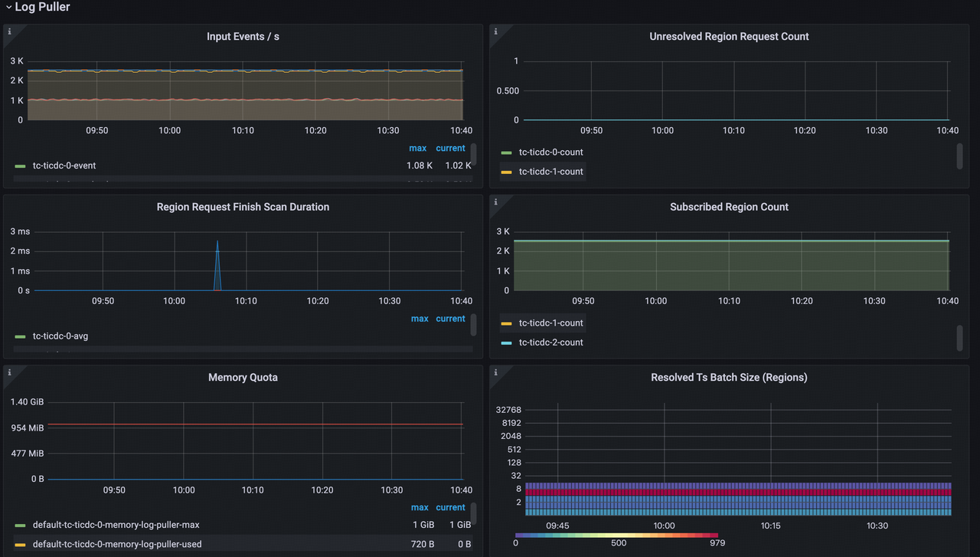This screenshot has width=980, height=557.
Task: Open Unresolved Region Request Count title menu
Action: point(729,37)
